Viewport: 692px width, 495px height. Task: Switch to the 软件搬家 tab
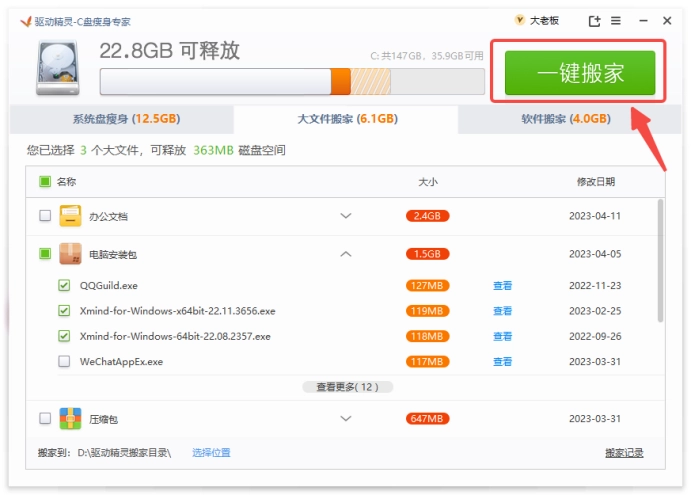565,119
